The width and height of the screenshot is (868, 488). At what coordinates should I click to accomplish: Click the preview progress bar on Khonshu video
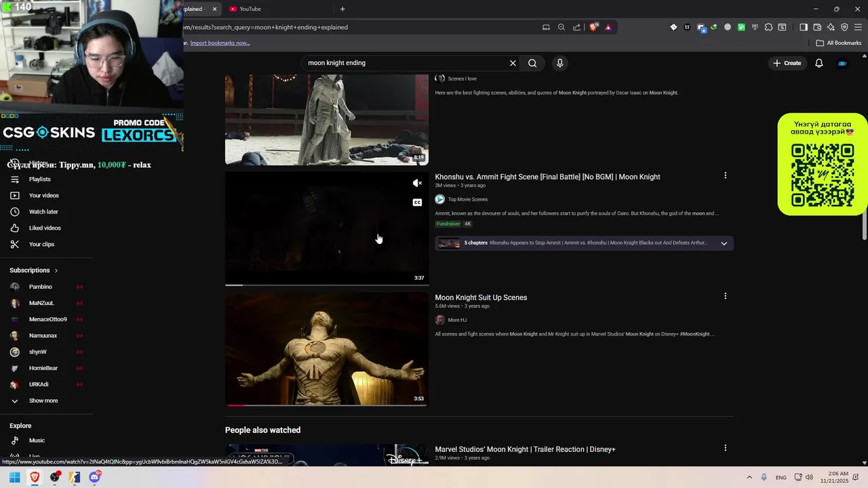pos(327,285)
